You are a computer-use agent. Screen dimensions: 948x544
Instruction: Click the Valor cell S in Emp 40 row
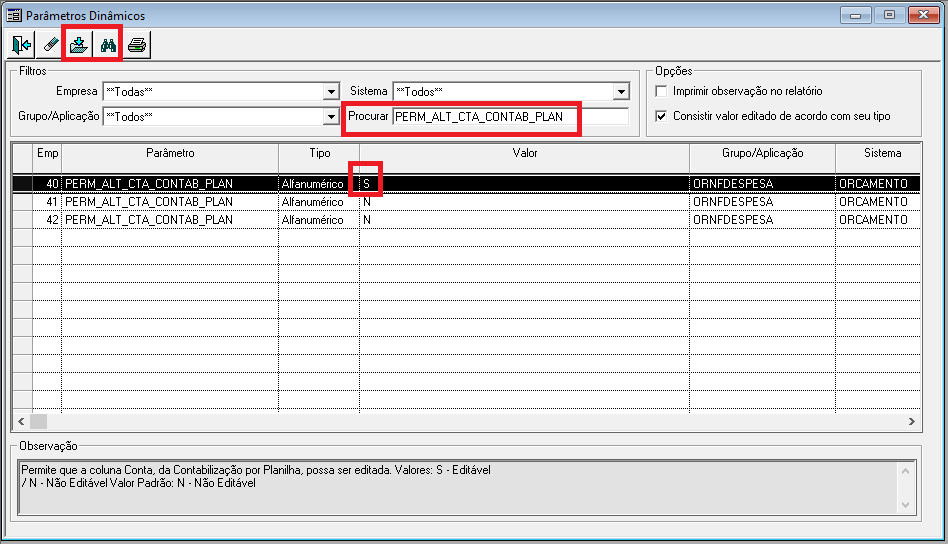click(525, 184)
